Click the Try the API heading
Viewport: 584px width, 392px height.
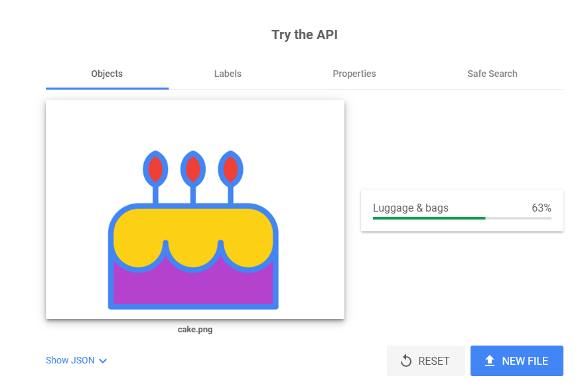tap(305, 34)
